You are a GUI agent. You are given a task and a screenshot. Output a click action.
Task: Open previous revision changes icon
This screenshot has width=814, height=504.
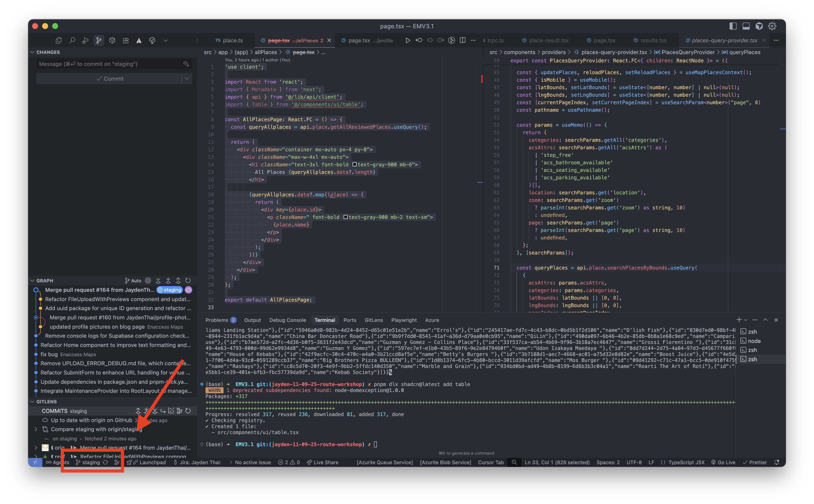(419, 40)
